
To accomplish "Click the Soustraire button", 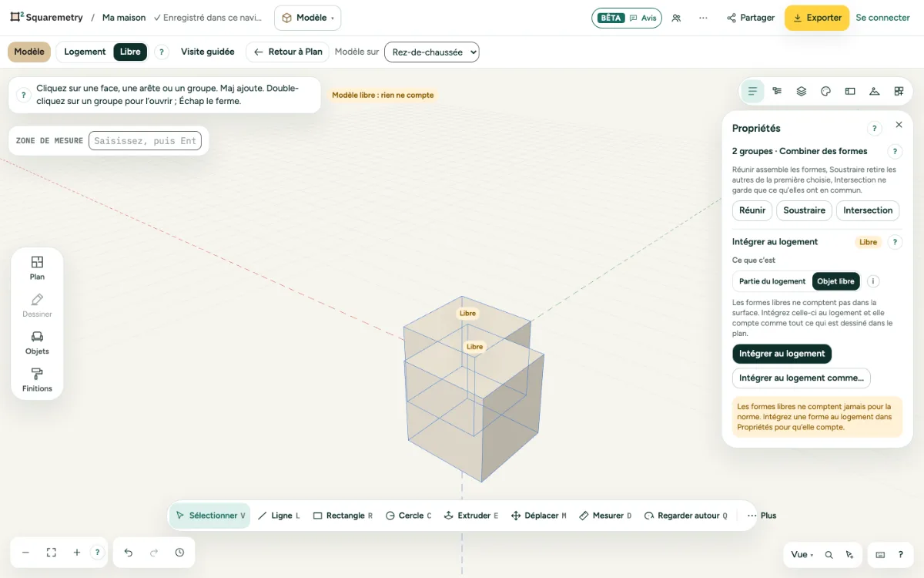I will pos(804,210).
